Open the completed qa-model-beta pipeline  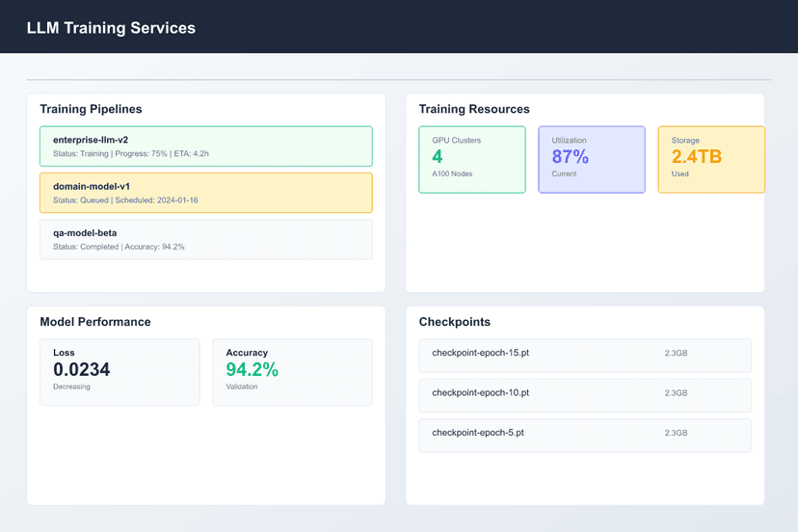(205, 239)
